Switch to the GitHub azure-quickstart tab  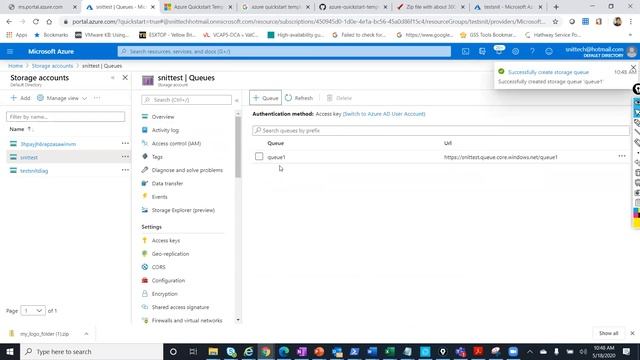353,7
